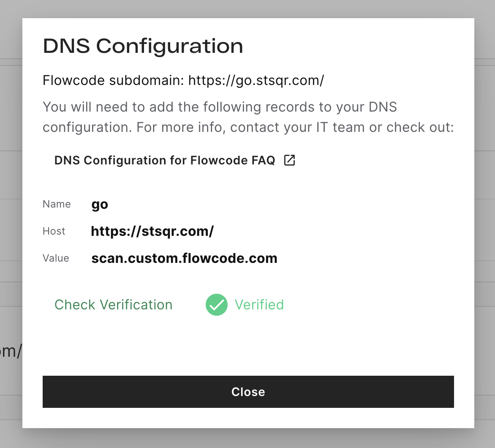Open DNS Configuration for Flowcode FAQ link
Screen dimensions: 495x448
[x=174, y=160]
